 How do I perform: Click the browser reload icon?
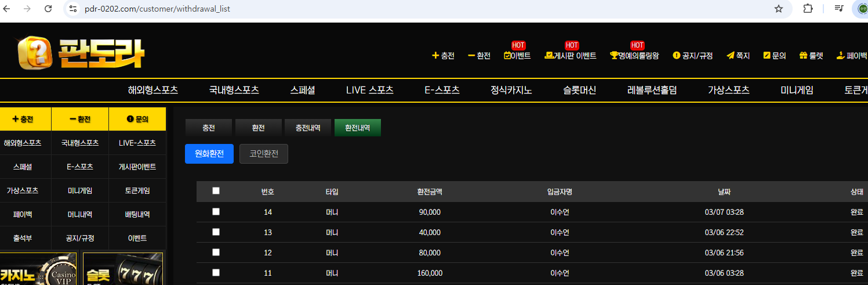[48, 9]
